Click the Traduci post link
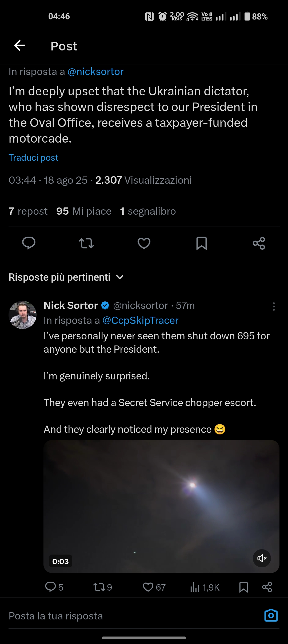 click(x=34, y=158)
